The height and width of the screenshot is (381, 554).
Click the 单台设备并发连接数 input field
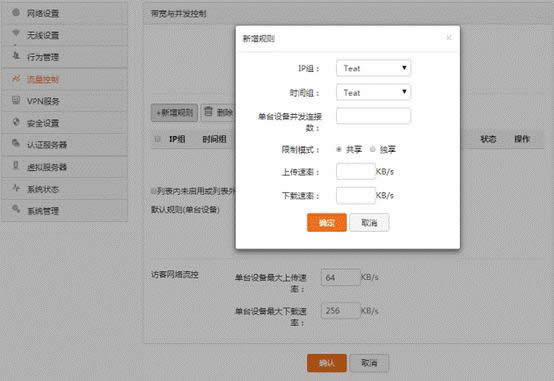tap(373, 116)
